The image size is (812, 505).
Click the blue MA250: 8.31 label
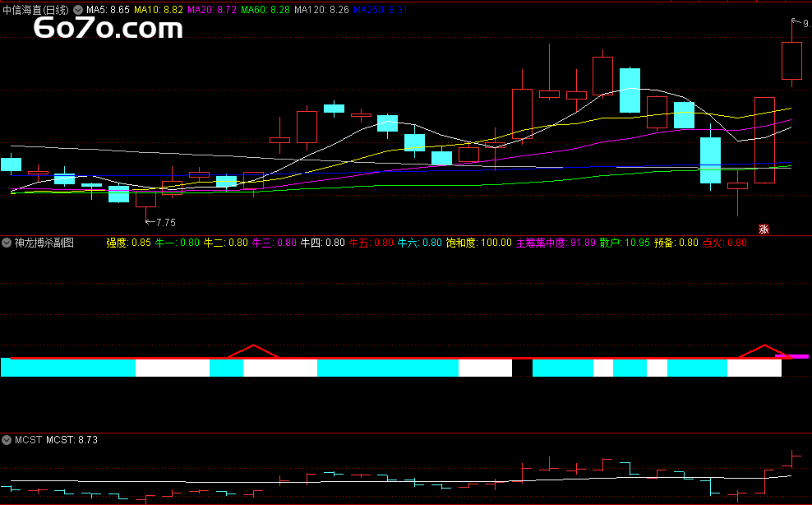380,10
